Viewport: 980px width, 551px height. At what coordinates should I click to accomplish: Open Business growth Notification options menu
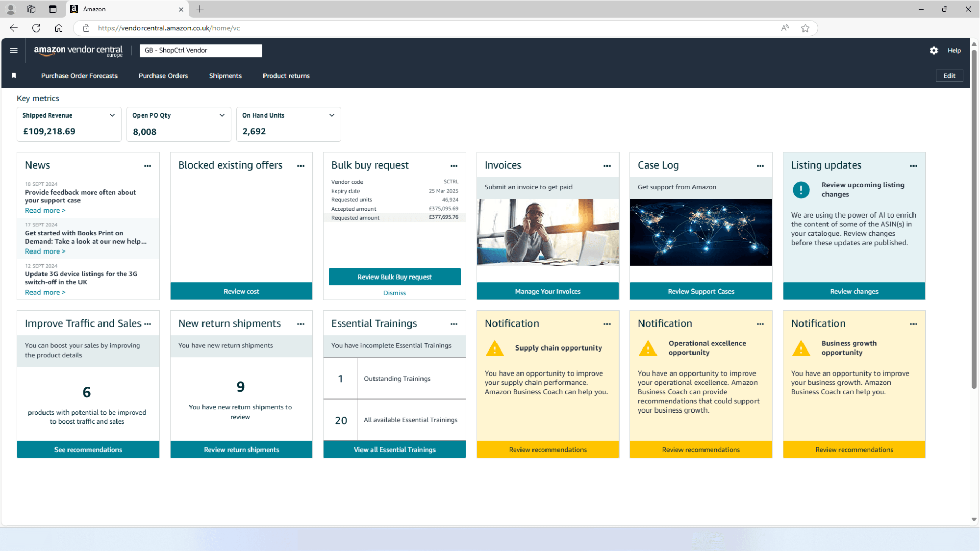[x=914, y=324]
